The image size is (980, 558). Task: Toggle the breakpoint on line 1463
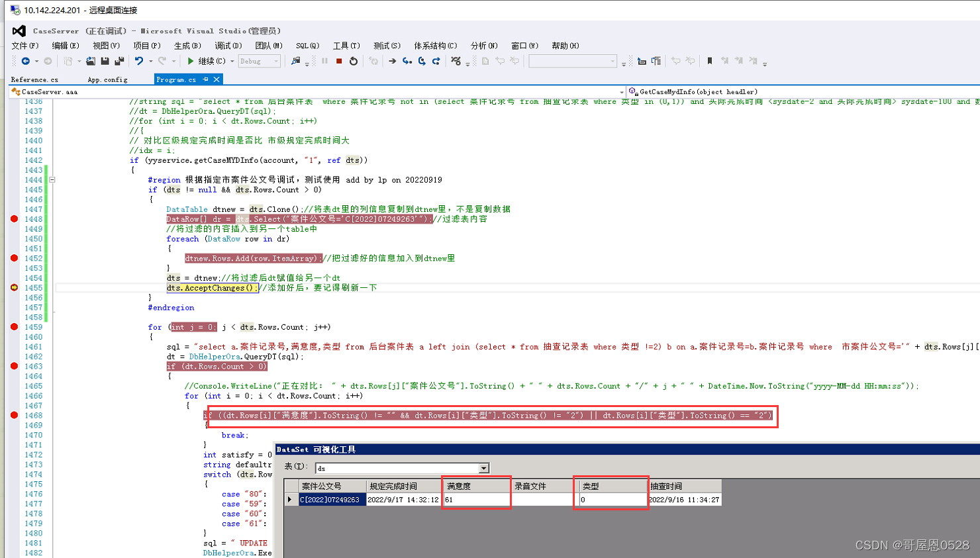click(15, 366)
